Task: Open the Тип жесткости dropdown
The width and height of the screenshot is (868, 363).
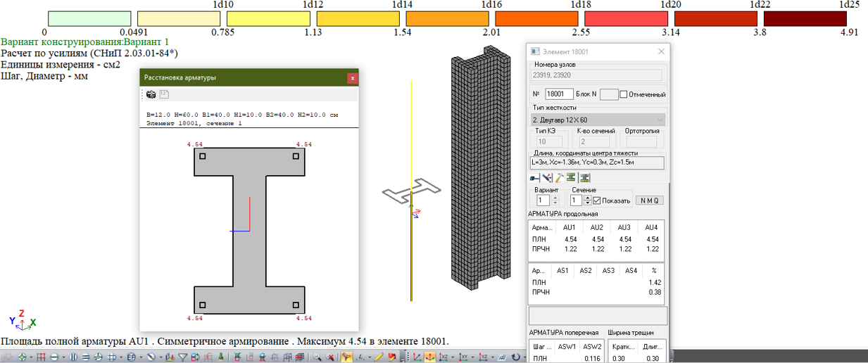Action: (596, 120)
